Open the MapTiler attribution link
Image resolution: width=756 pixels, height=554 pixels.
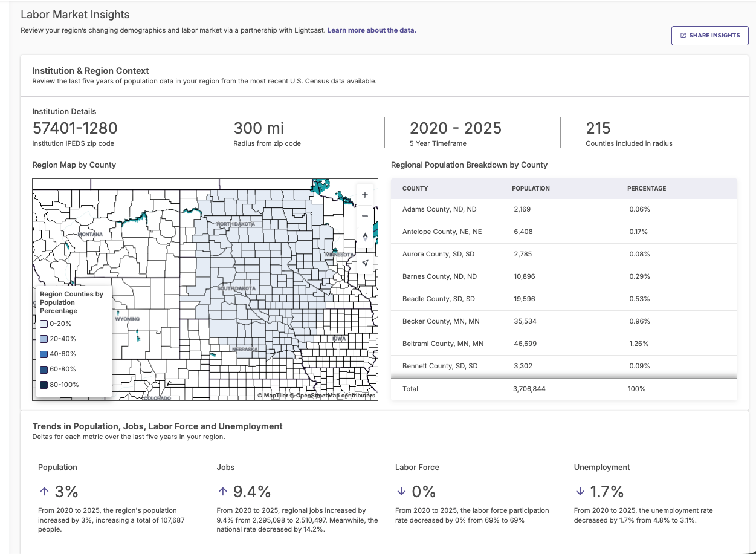(x=272, y=396)
